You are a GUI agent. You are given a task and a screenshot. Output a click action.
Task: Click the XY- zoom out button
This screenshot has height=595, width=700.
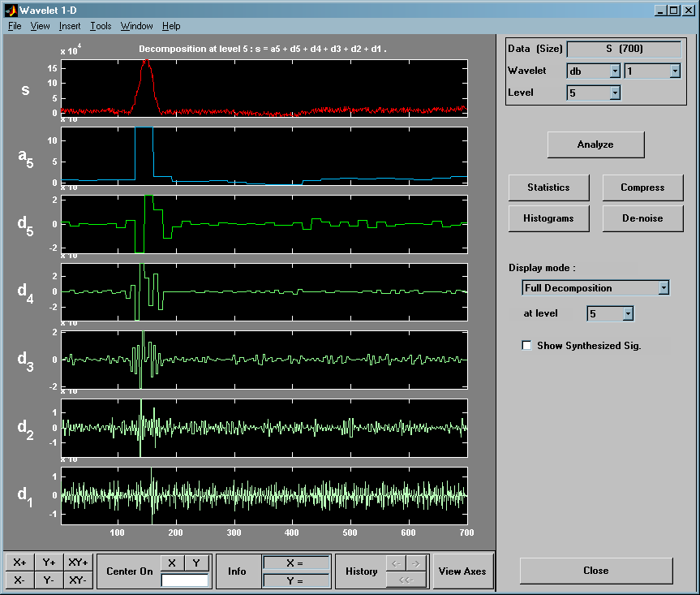tap(78, 580)
